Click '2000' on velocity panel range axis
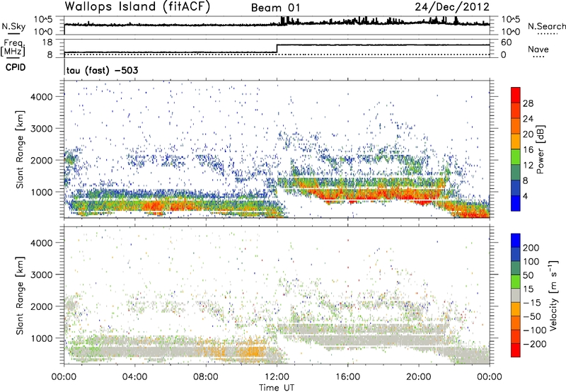The image size is (566, 392). (42, 306)
